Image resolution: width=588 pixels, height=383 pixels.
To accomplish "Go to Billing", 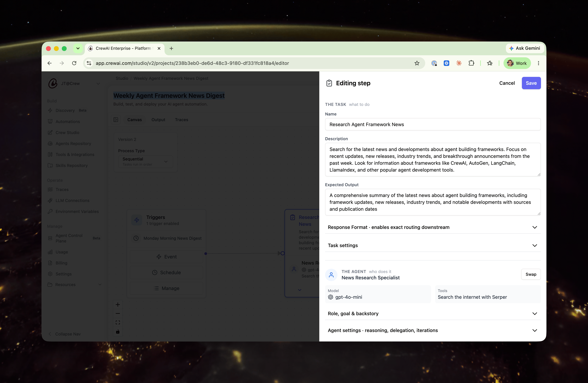I will tap(61, 263).
